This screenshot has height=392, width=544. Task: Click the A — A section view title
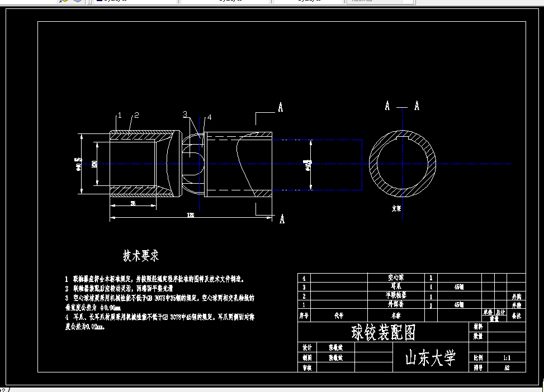[x=402, y=106]
